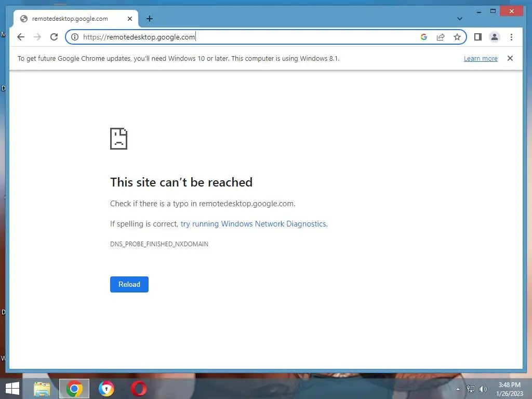532x399 pixels.
Task: Launch Opera from the taskbar
Action: pyautogui.click(x=139, y=389)
